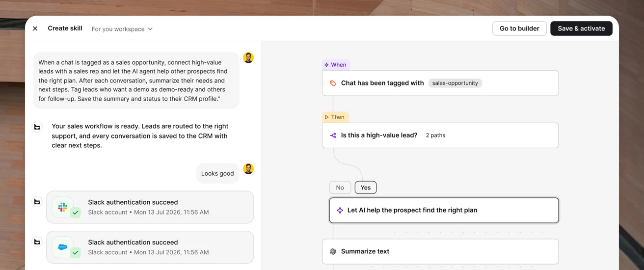Switch to the No path tab
This screenshot has width=644, height=270.
(x=340, y=188)
